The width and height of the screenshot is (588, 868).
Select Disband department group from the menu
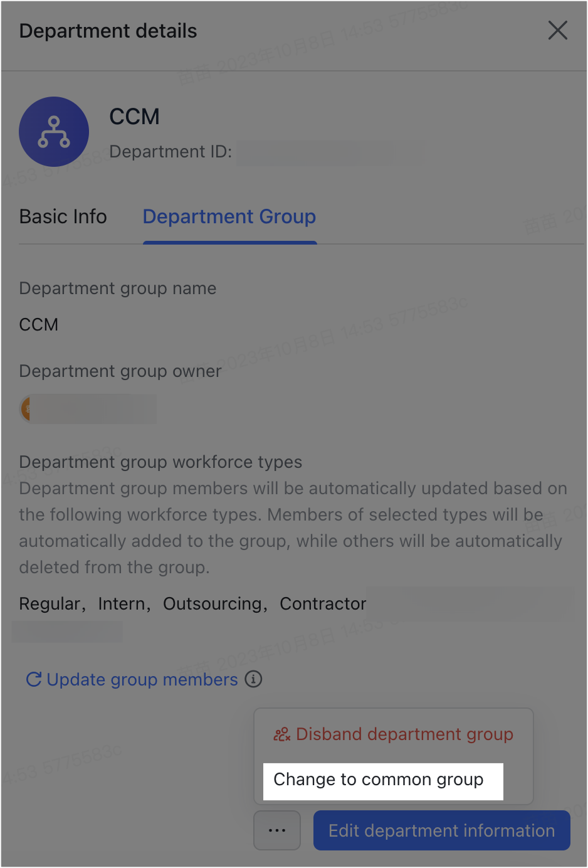tap(404, 734)
